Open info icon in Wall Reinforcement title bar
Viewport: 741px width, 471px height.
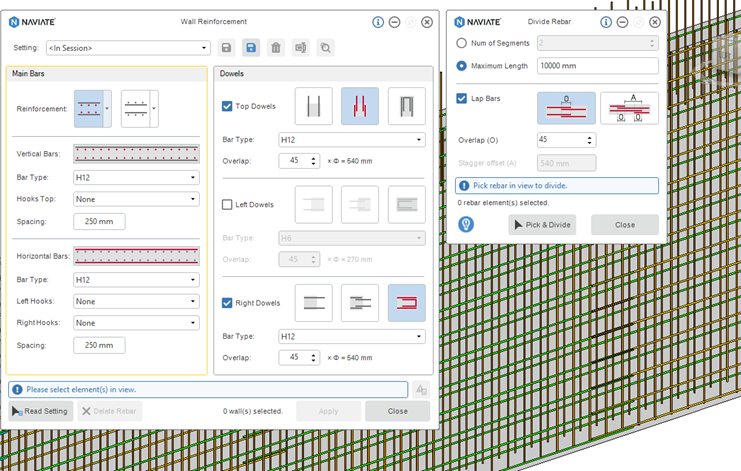click(378, 21)
